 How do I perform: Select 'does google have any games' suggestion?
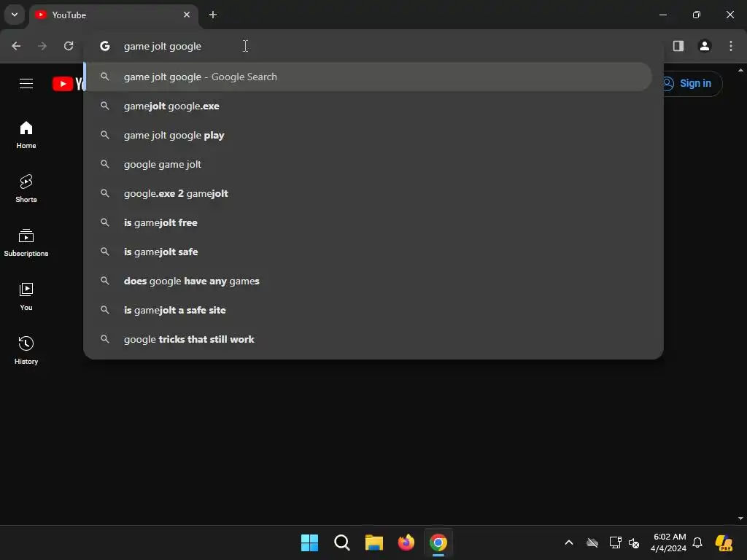click(x=368, y=281)
